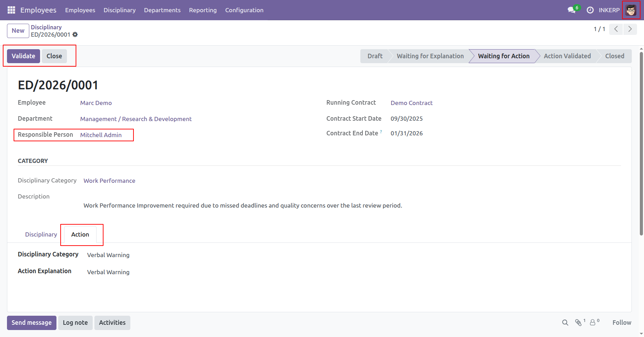
Task: Click the 1 / 1 pager counter
Action: click(x=599, y=29)
